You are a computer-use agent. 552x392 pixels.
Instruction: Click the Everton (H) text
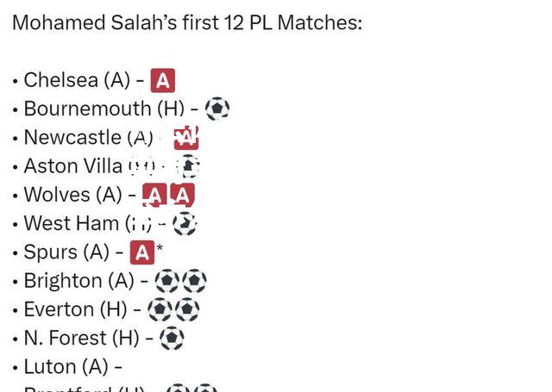[75, 310]
